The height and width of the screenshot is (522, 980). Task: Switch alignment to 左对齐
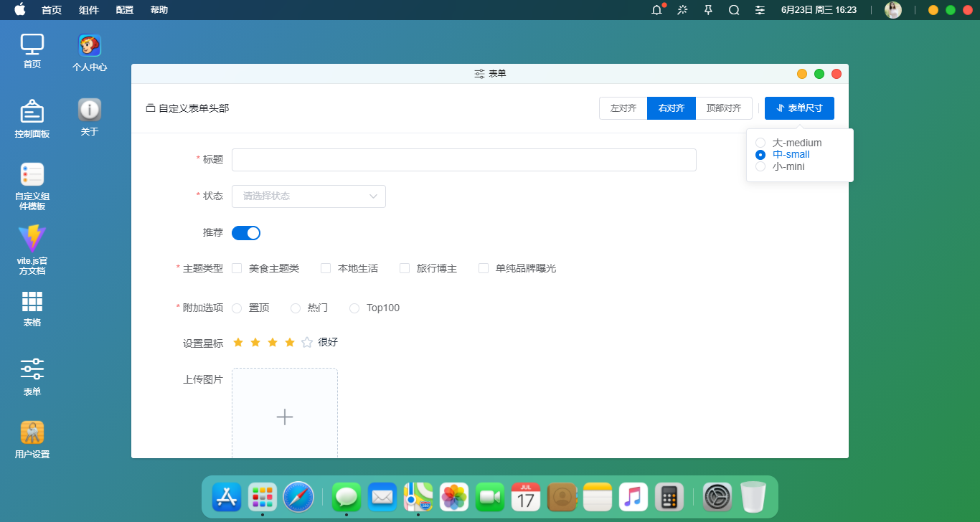tap(623, 108)
